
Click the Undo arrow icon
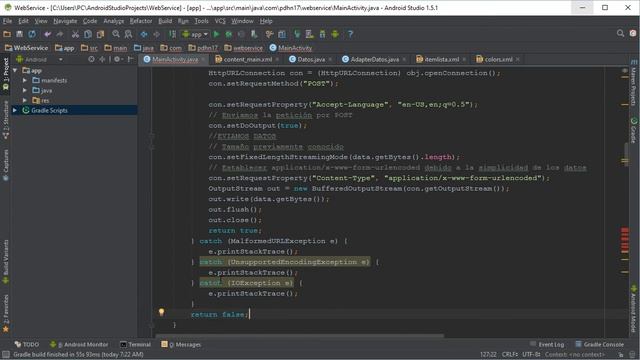click(x=47, y=34)
